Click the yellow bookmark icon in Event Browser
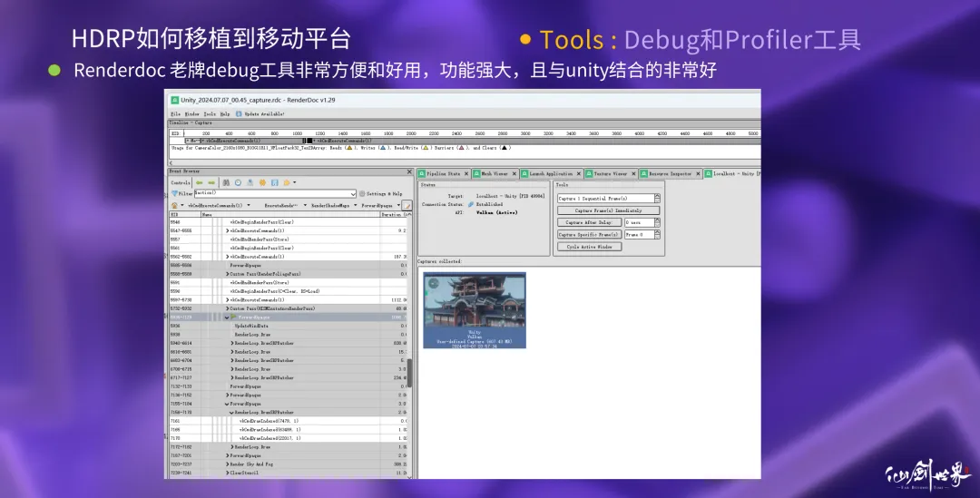Image resolution: width=980 pixels, height=498 pixels. (287, 182)
